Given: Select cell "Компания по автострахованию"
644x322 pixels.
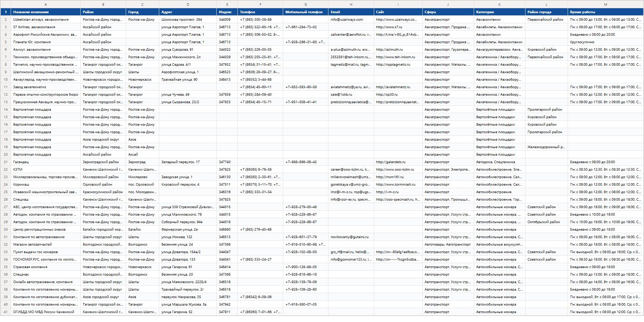Looking at the screenshot, I should pos(46,237).
